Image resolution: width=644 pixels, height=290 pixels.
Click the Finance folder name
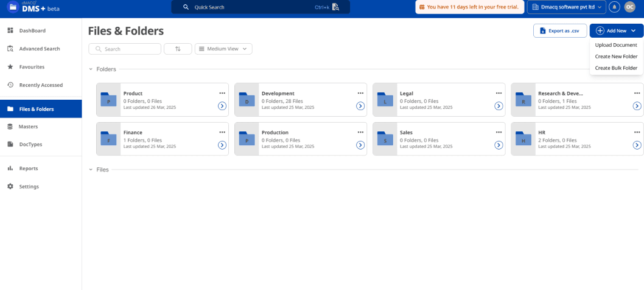click(133, 133)
